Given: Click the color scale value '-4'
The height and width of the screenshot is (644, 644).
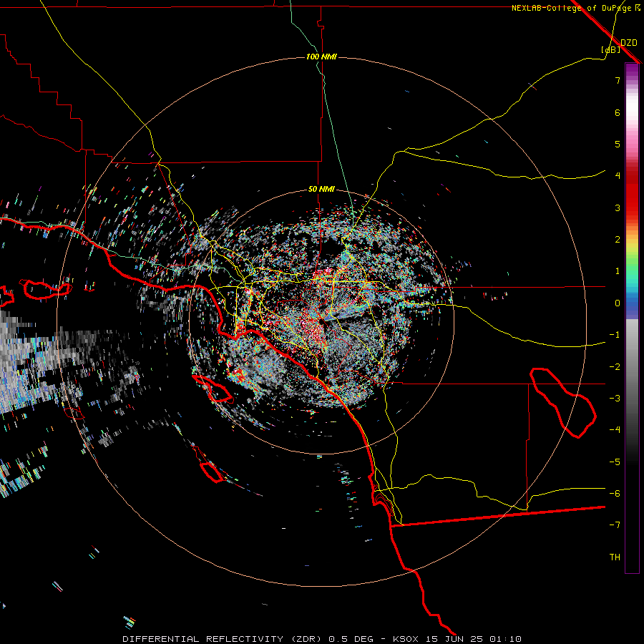Looking at the screenshot, I should pyautogui.click(x=615, y=430).
